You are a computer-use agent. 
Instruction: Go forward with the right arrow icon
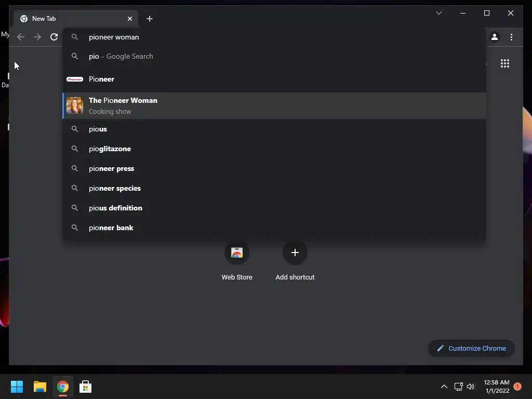click(37, 37)
